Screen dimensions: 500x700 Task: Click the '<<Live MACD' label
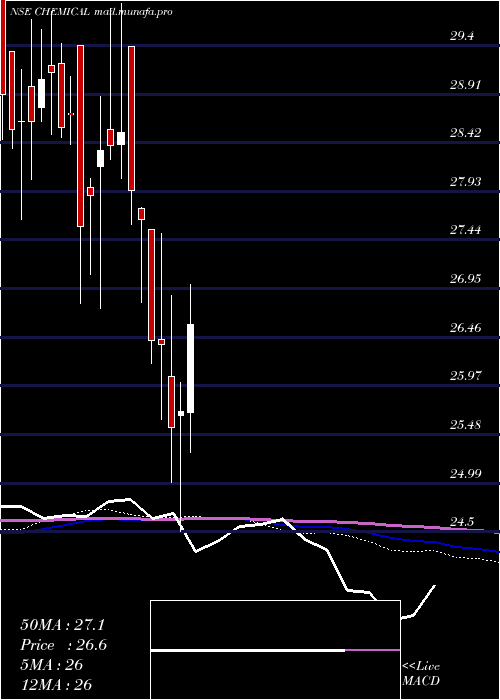tap(421, 674)
